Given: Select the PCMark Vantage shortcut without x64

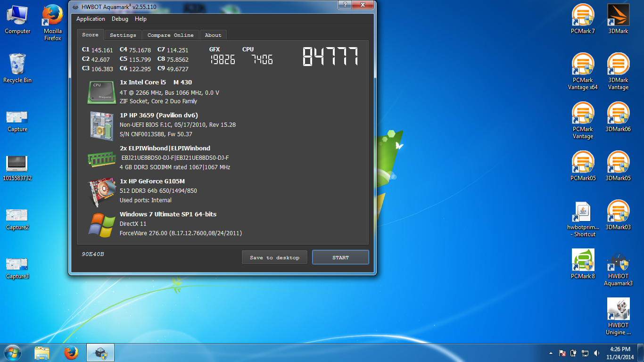Looking at the screenshot, I should point(583,121).
